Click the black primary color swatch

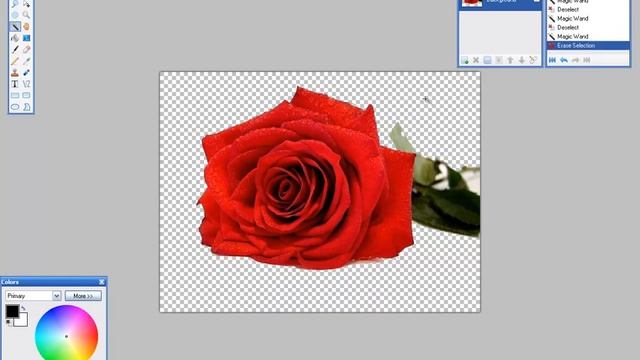point(12,311)
